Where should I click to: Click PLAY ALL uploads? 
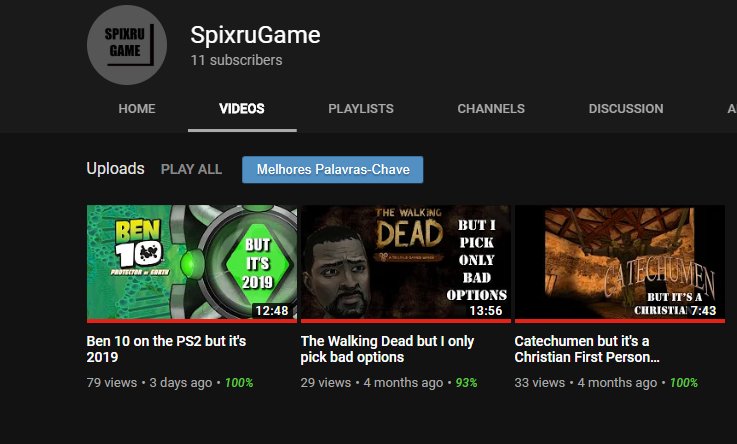(191, 169)
